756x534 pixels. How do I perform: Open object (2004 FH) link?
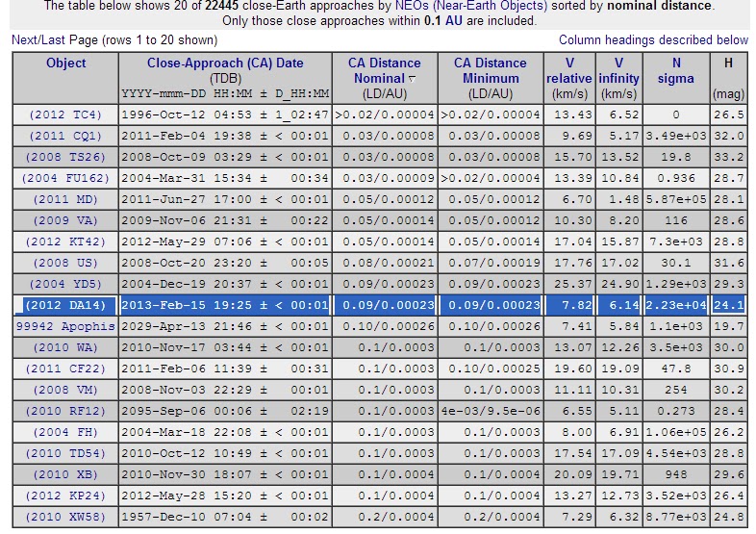coord(65,432)
